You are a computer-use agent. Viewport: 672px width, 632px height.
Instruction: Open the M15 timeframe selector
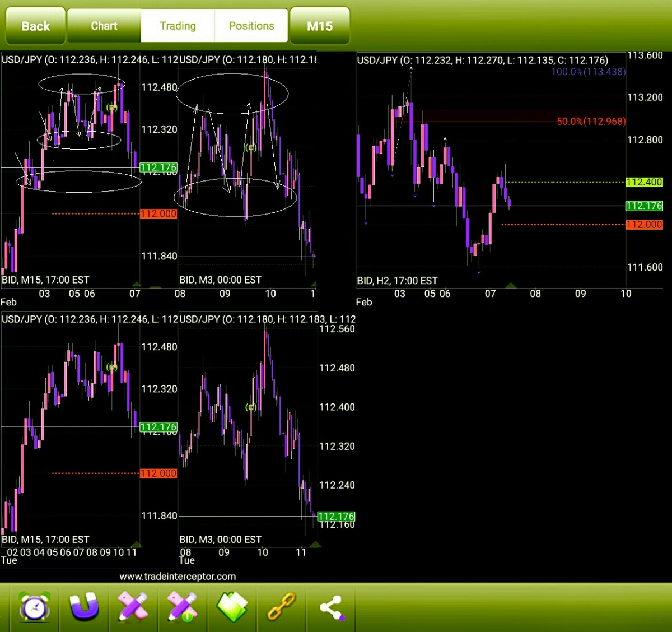pos(320,26)
